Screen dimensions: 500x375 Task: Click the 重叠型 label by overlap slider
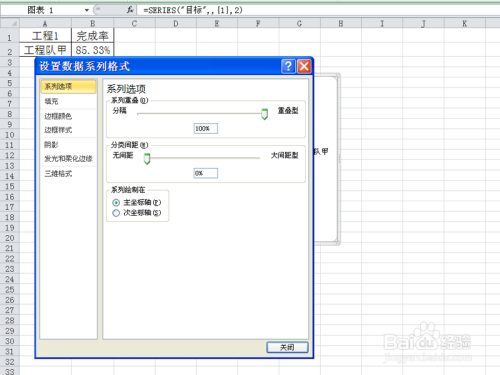coord(288,111)
